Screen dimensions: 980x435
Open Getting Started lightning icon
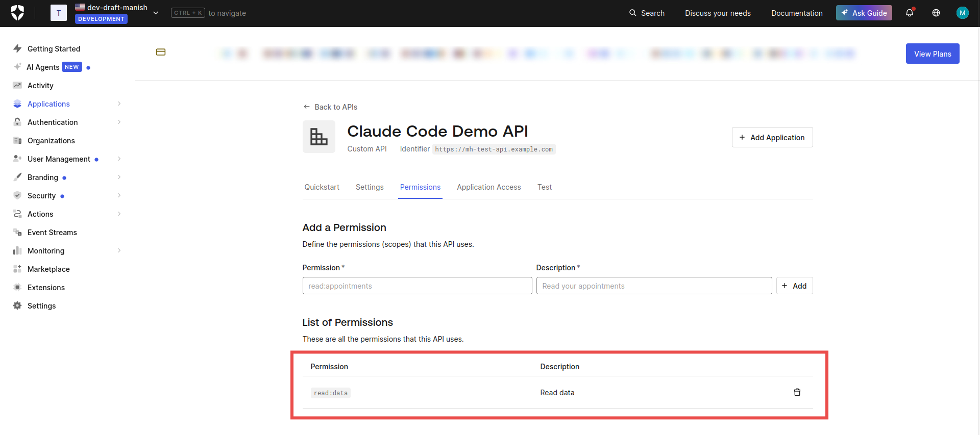[x=17, y=48]
